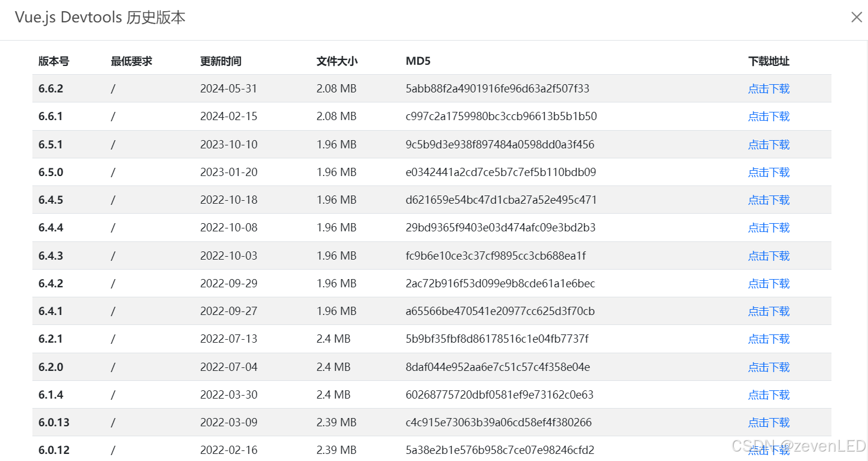Click the date 2022-07-13

coord(228,339)
